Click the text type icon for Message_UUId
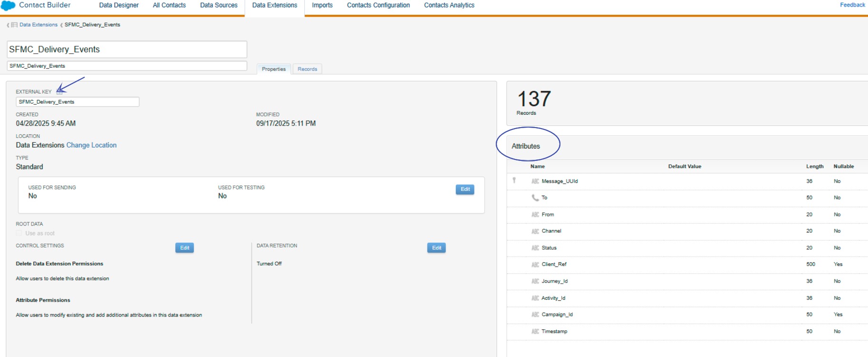 (x=535, y=181)
